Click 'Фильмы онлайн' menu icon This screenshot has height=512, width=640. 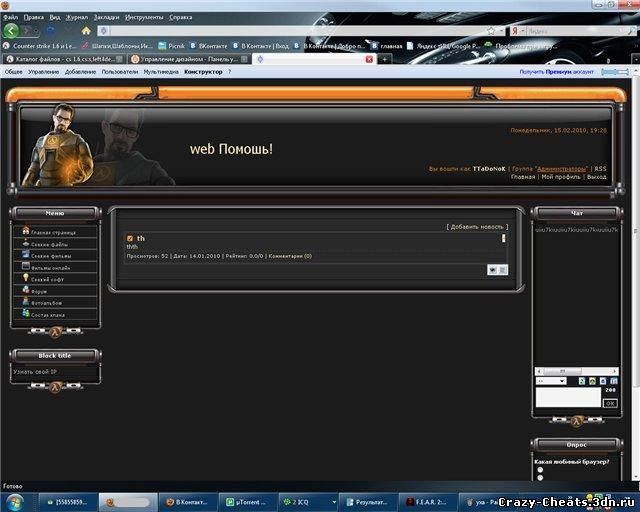[x=26, y=266]
